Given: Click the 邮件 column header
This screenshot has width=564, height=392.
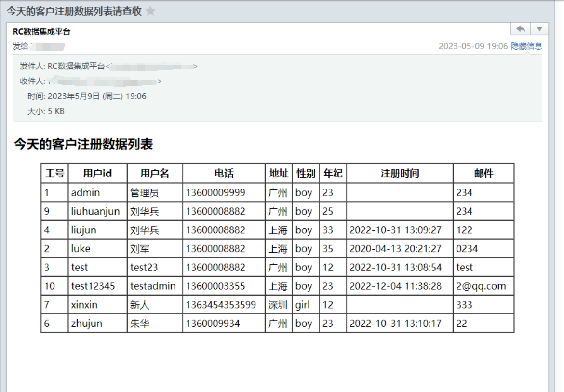Looking at the screenshot, I should coord(483,174).
